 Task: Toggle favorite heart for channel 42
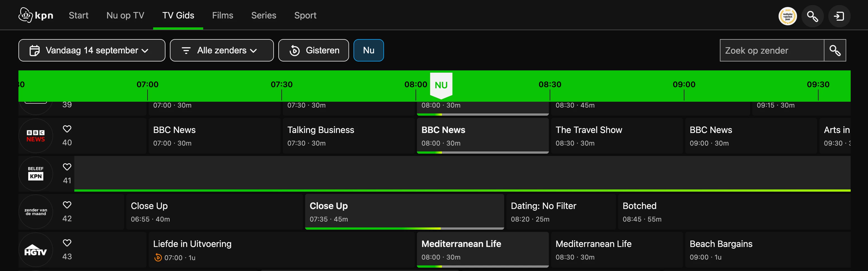coord(67,205)
